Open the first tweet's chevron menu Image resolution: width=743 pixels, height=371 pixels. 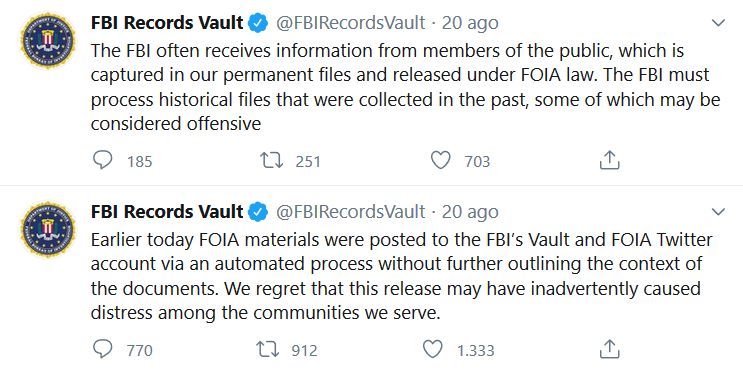[x=719, y=23]
